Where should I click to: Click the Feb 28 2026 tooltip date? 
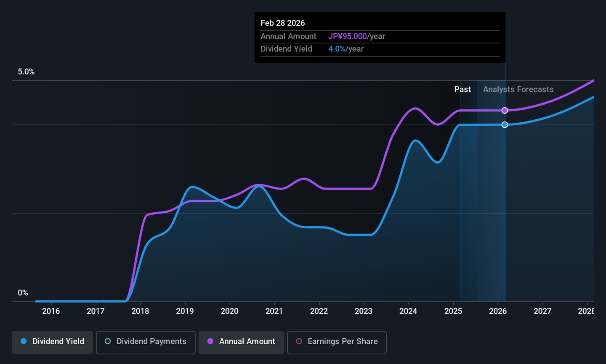282,23
